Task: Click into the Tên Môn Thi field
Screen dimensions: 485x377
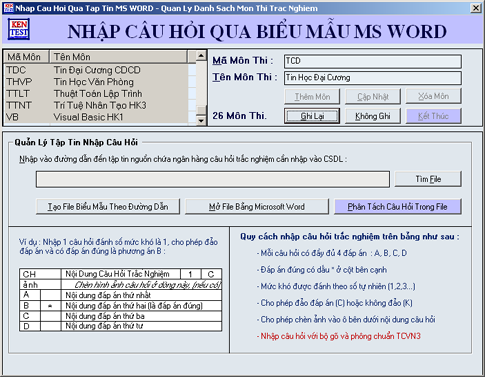Action: click(373, 78)
